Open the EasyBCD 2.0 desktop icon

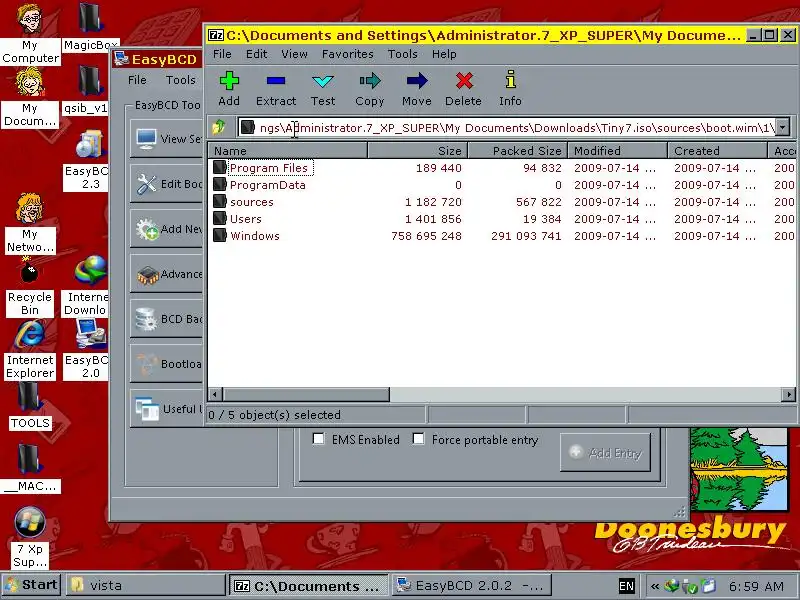pos(90,349)
